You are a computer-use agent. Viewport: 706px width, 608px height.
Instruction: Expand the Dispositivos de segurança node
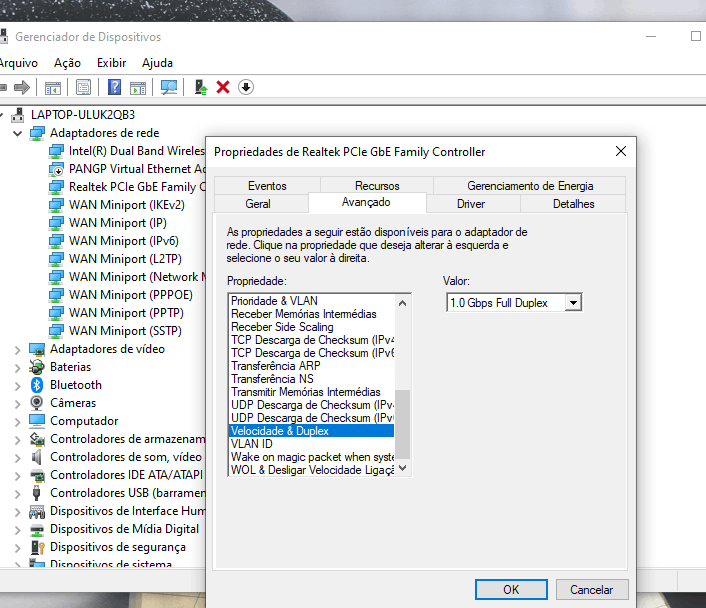[18, 548]
